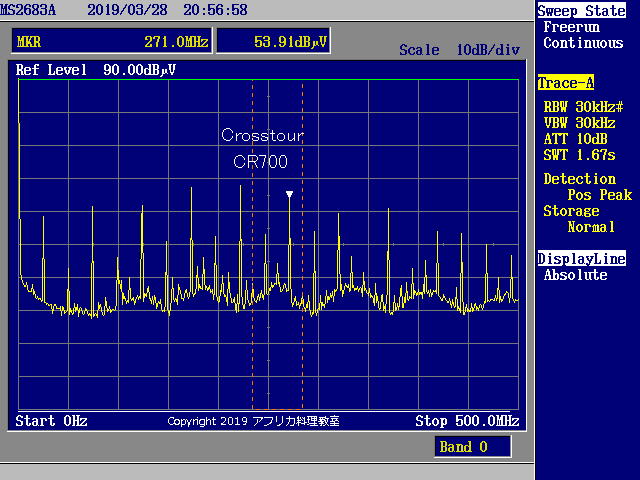Viewport: 640px width, 480px height.
Task: Select the 53.91dBµV marker level readout
Action: [x=273, y=41]
